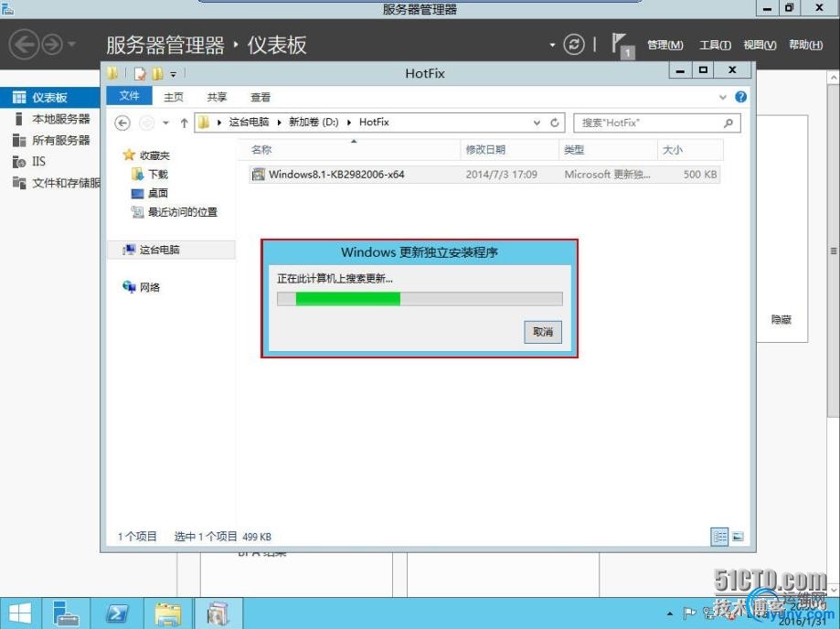The width and height of the screenshot is (840, 629).
Task: Launch PowerShell from the taskbar
Action: [117, 613]
